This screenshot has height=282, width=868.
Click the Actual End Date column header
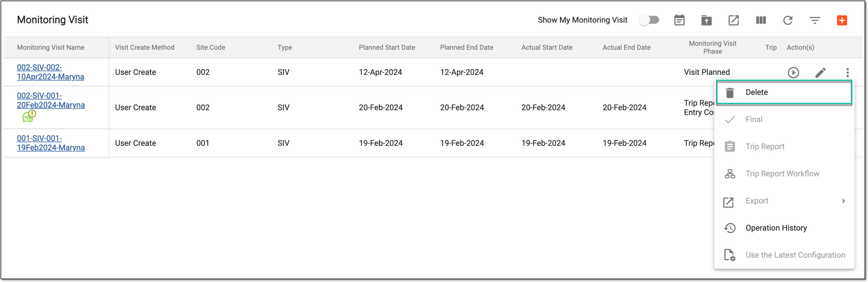pos(627,47)
